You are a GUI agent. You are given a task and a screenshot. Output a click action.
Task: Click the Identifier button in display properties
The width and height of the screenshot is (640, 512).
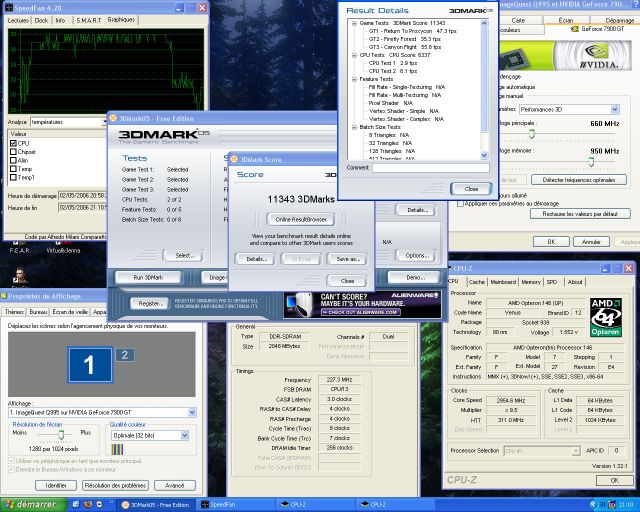[x=56, y=485]
